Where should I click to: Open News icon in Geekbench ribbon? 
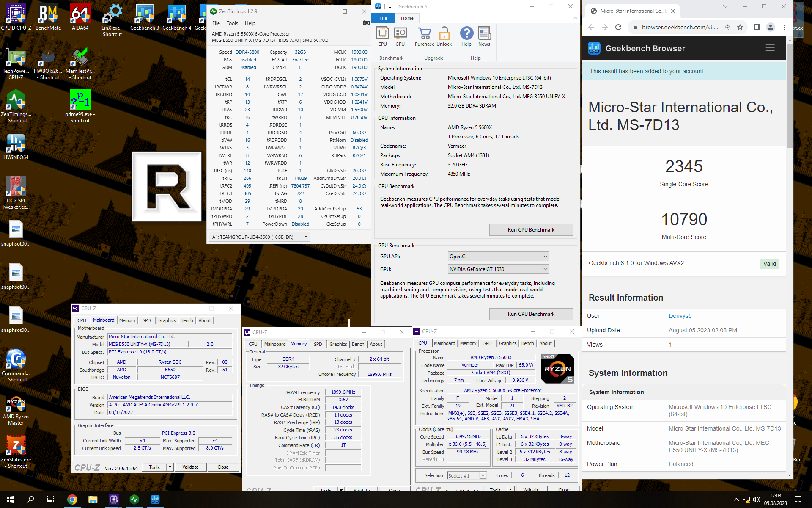[484, 37]
